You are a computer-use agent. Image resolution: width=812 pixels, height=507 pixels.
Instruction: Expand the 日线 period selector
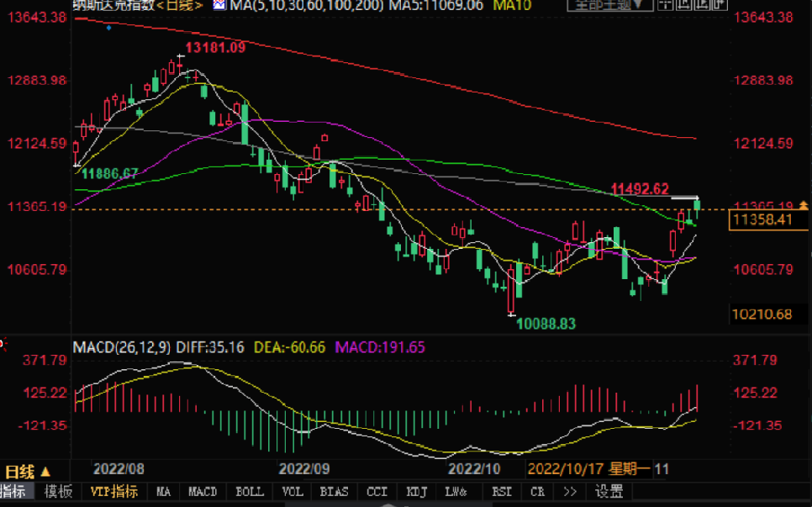(x=28, y=472)
